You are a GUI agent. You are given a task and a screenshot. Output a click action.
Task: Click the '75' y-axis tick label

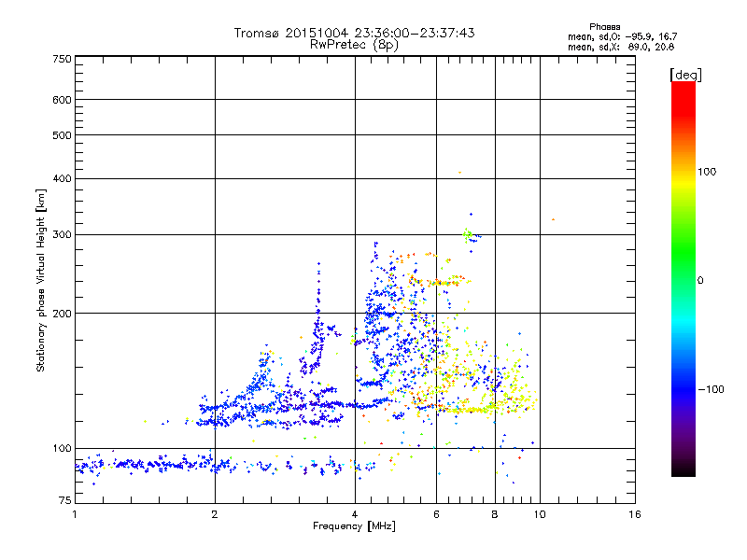pos(65,500)
